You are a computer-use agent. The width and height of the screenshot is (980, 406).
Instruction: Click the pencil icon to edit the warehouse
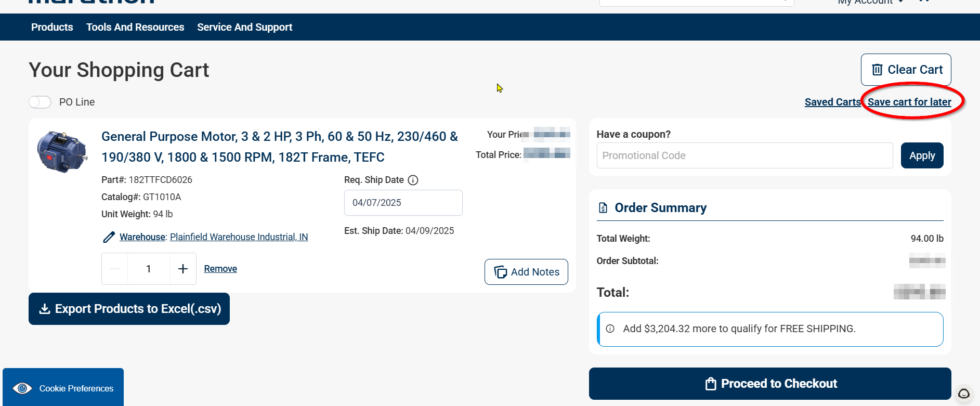109,238
